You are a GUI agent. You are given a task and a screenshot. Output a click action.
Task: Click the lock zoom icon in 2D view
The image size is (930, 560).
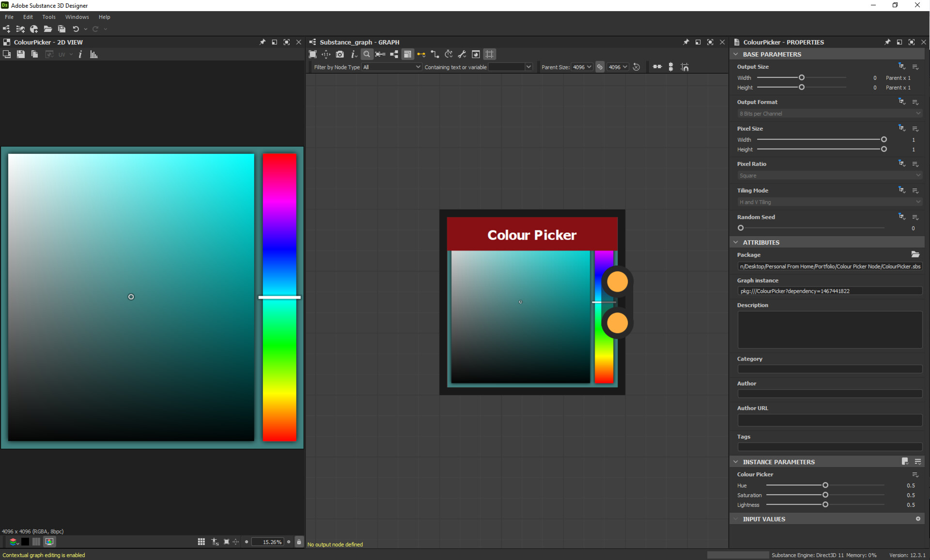299,542
